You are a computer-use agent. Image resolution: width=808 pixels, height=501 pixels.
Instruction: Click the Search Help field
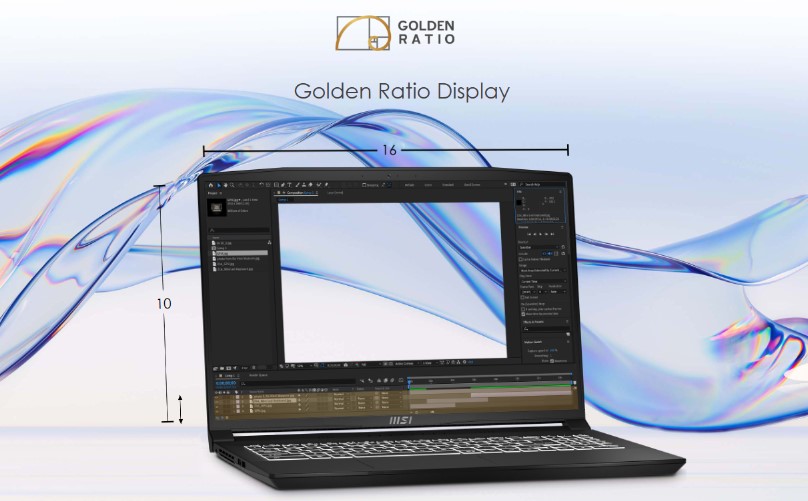[541, 185]
